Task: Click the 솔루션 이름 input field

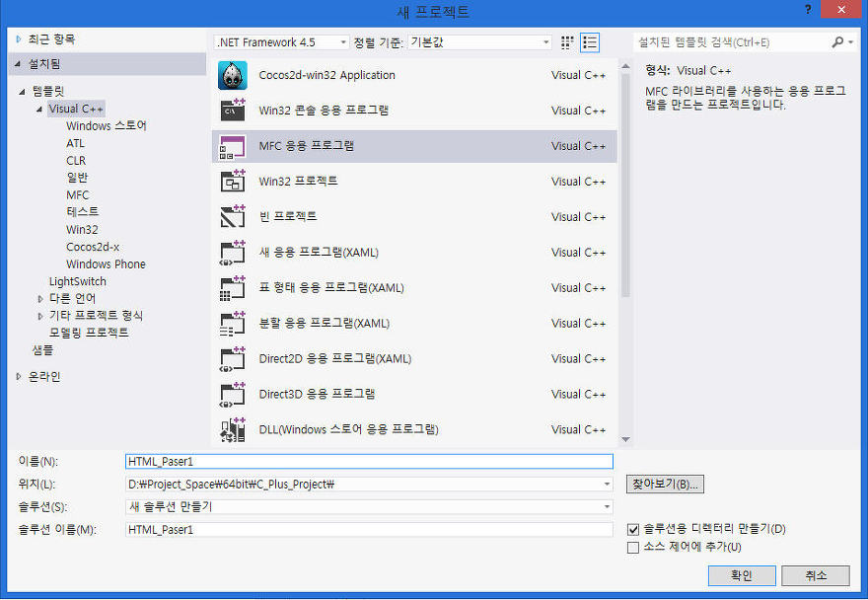Action: (369, 530)
